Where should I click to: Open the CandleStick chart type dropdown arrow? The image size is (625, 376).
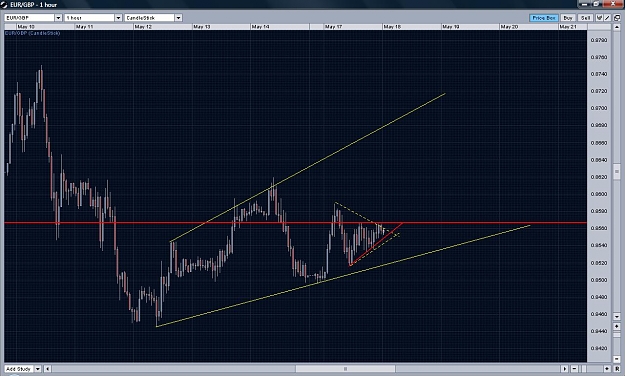click(178, 18)
